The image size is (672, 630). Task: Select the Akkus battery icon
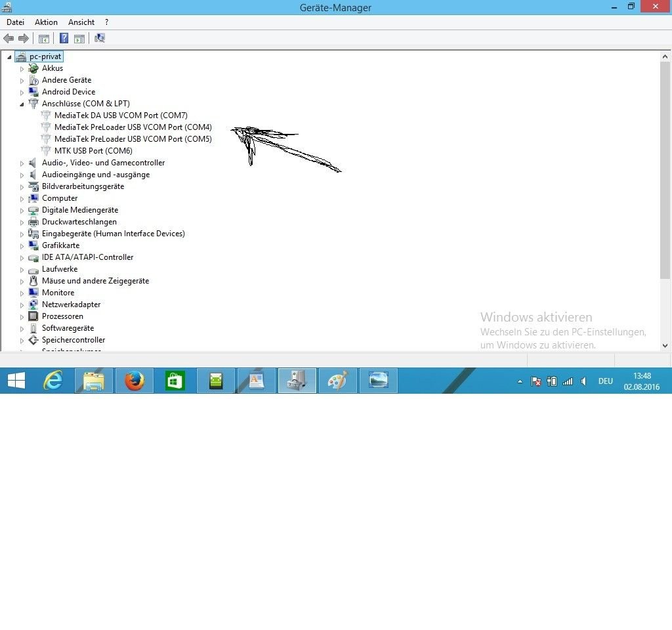33,68
